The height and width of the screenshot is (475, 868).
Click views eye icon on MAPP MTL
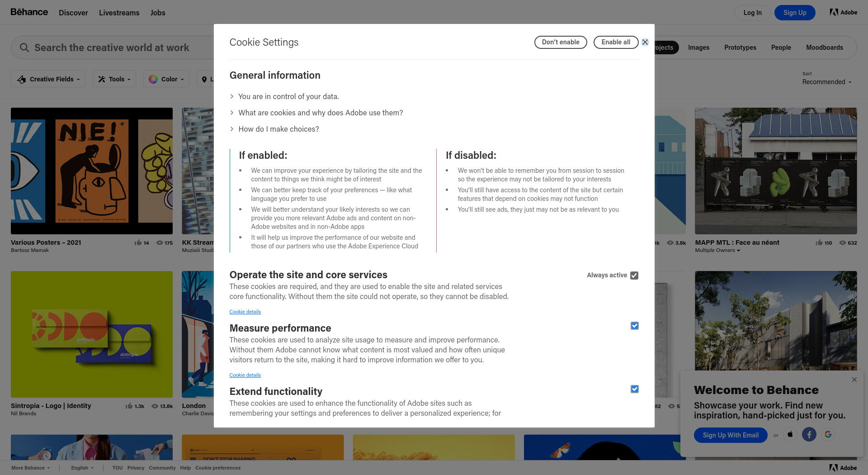843,242
